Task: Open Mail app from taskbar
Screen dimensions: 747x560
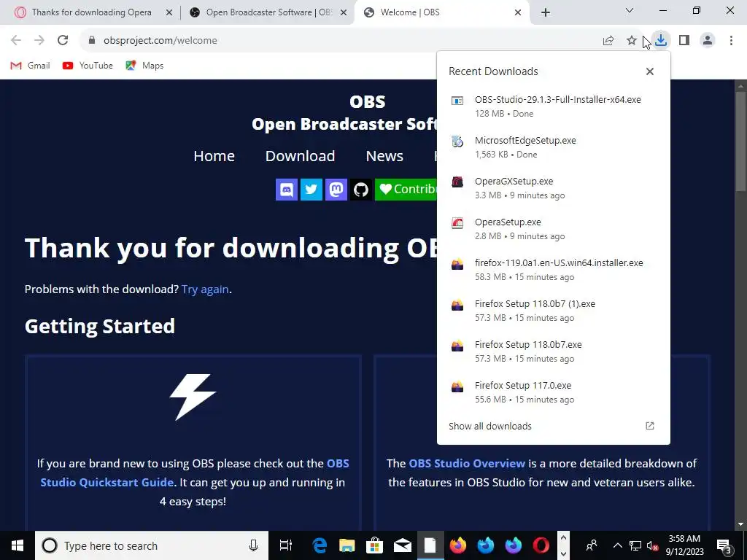Action: (x=402, y=545)
